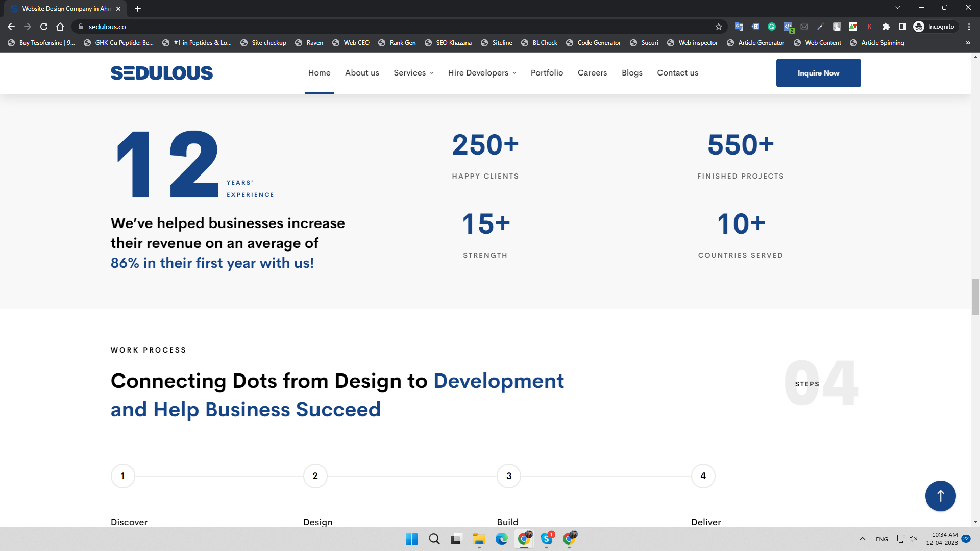Open Microsoft Edge from the taskbar
The image size is (980, 551).
(501, 539)
